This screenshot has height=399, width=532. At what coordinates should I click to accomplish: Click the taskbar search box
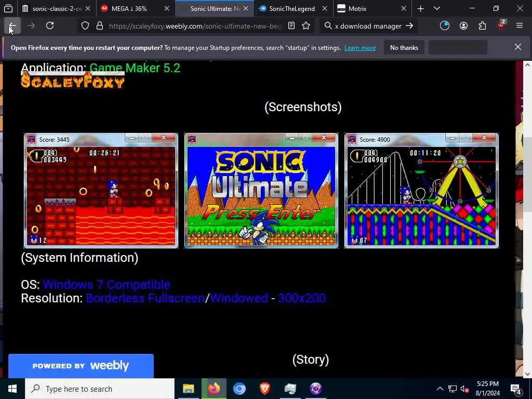click(99, 389)
